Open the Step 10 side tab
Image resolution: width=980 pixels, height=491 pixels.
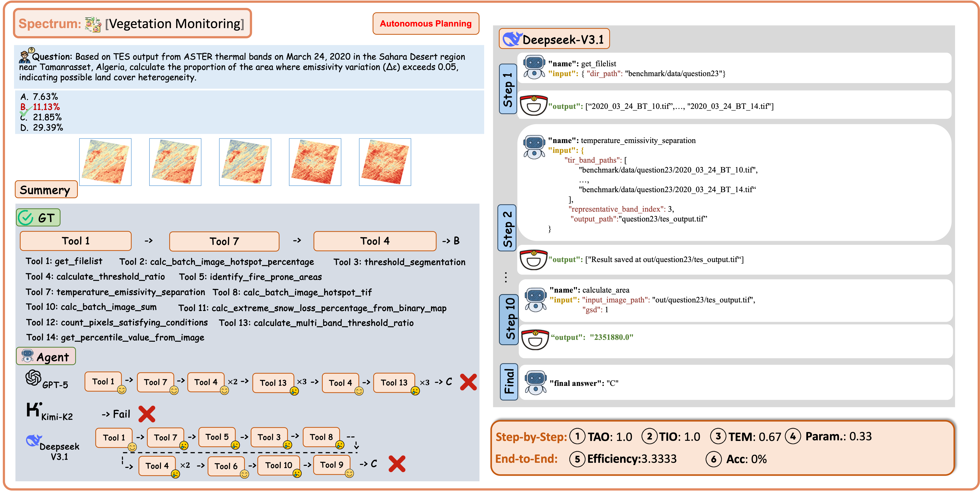click(509, 319)
